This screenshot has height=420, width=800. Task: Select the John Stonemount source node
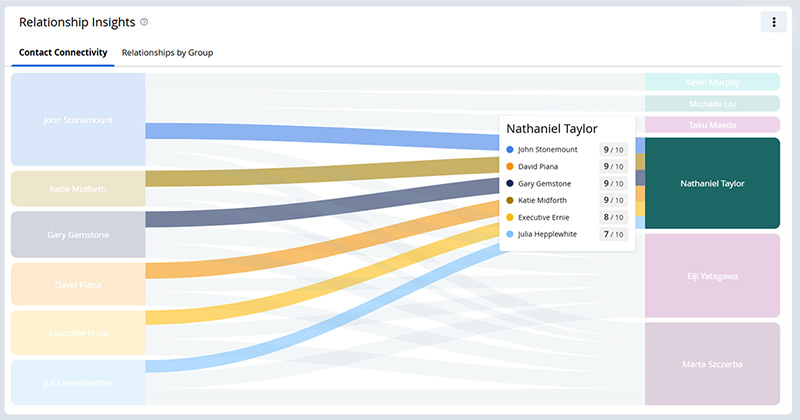pos(78,120)
